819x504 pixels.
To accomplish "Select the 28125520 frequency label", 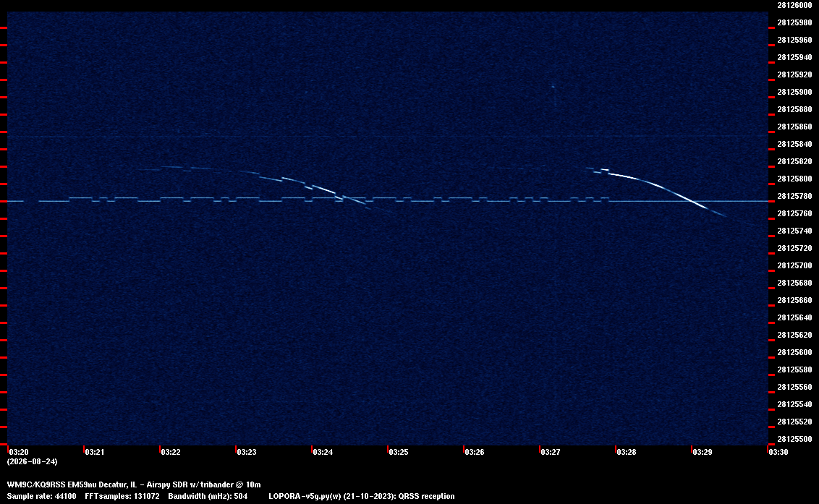I will 794,422.
